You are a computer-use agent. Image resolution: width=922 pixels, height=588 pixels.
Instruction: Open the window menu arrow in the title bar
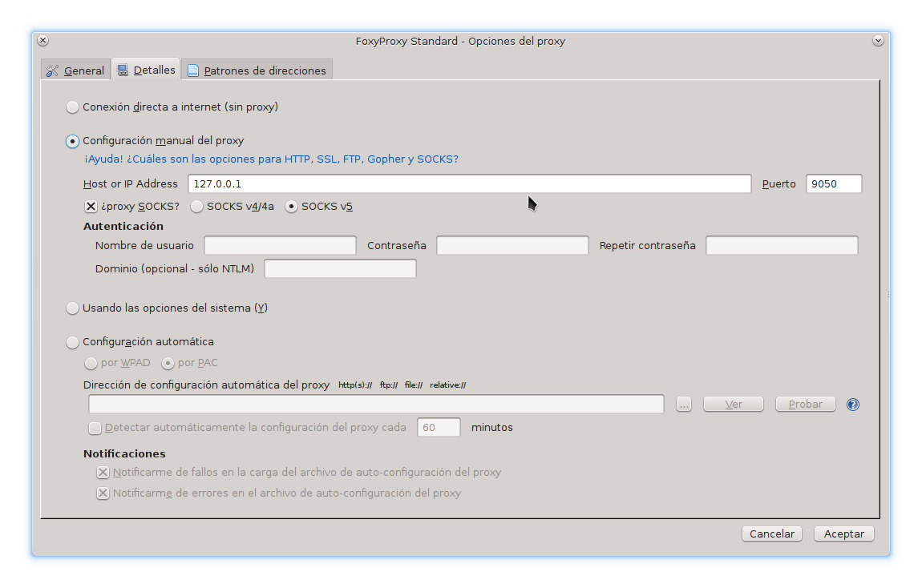tap(878, 41)
